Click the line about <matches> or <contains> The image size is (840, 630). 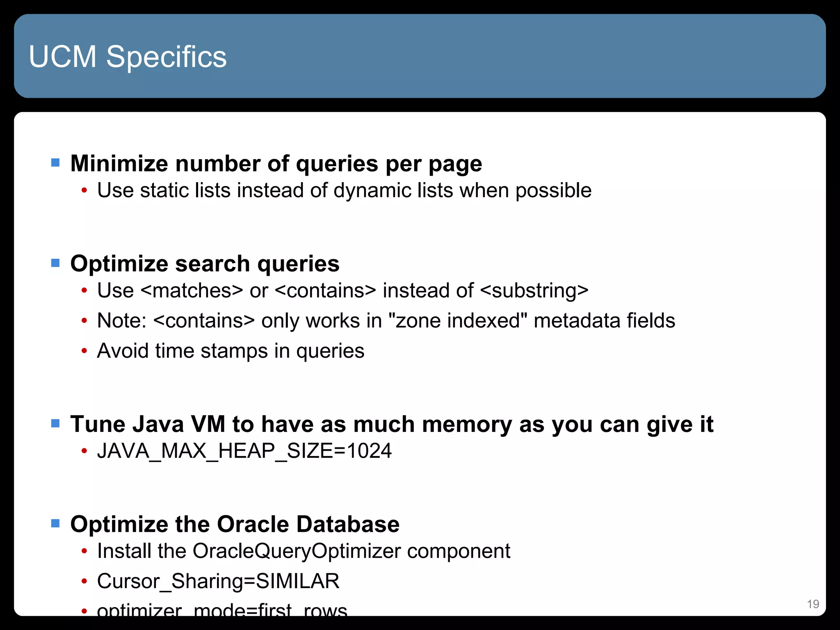(342, 290)
